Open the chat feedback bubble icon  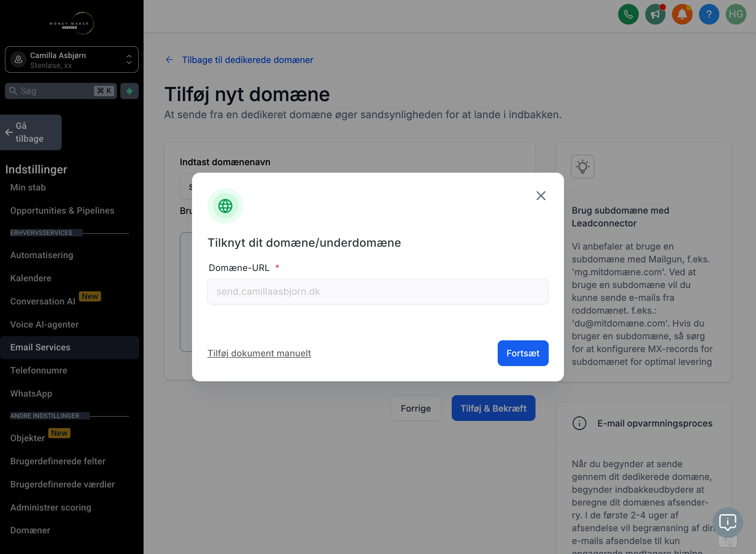click(x=728, y=522)
